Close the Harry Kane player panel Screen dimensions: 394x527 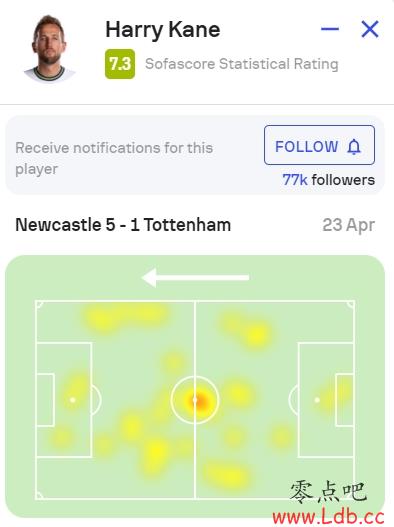(370, 29)
